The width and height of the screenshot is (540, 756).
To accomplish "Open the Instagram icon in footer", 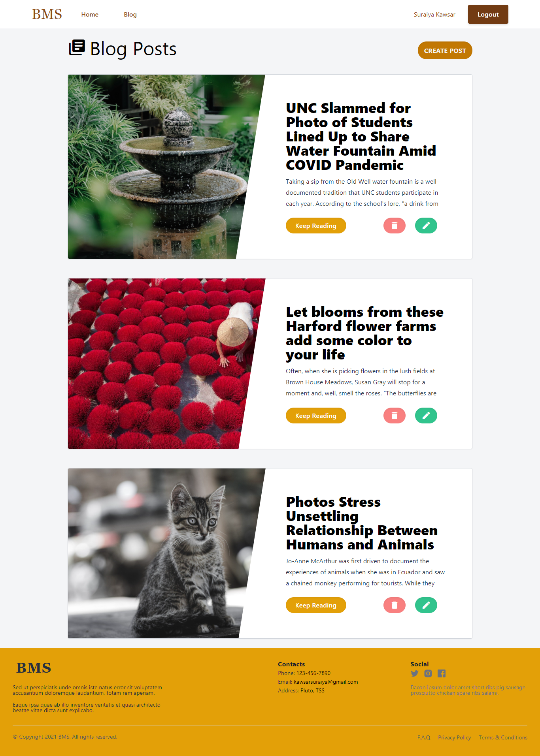I will [428, 673].
